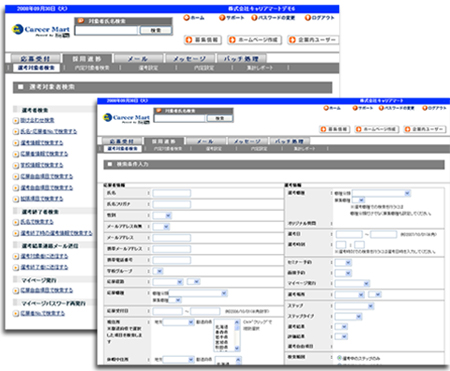Click the orange ログアウト icon in the front window

click(x=425, y=108)
